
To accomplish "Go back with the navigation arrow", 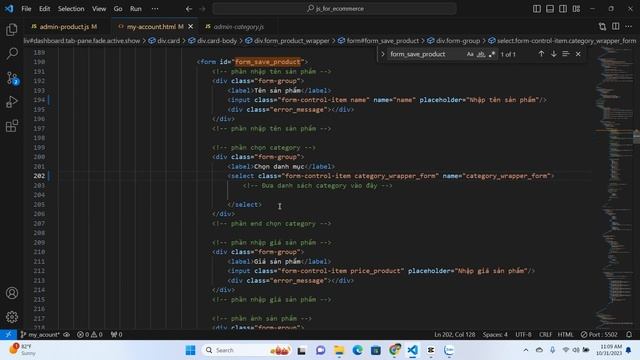I will click(189, 9).
